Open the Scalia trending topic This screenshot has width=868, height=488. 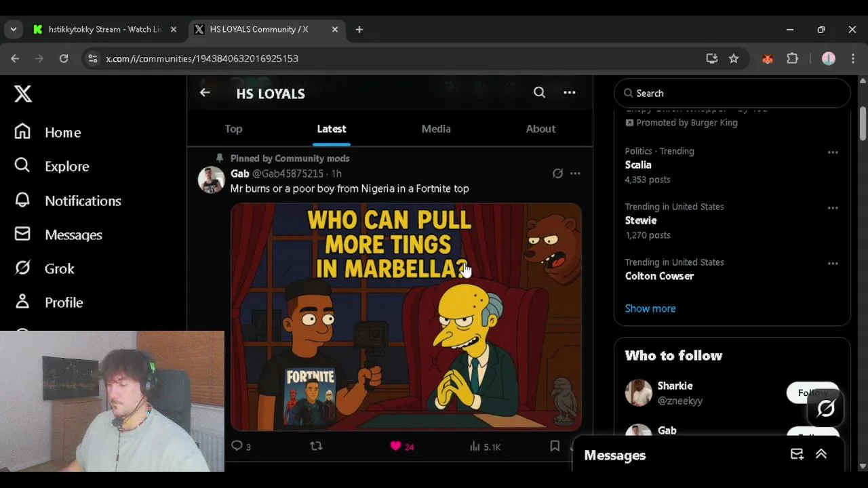coord(638,165)
